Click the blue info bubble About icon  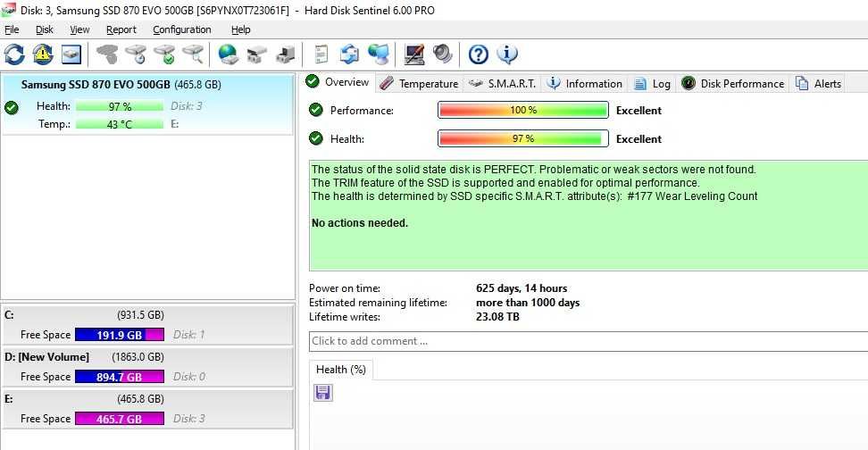507,54
